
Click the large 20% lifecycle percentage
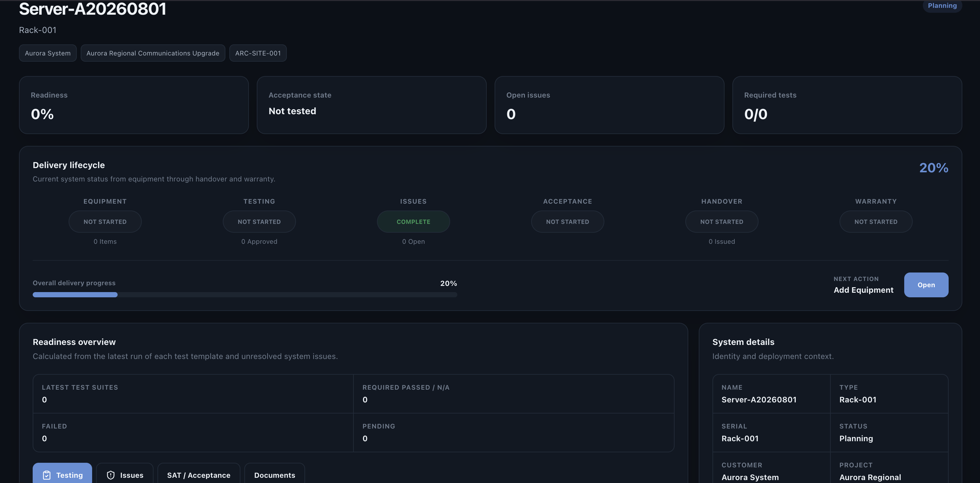[x=934, y=168]
